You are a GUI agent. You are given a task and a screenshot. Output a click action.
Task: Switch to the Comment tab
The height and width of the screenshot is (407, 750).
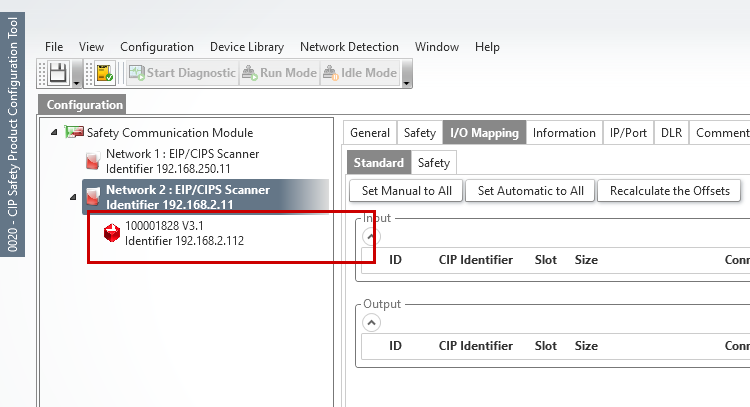pyautogui.click(x=721, y=132)
